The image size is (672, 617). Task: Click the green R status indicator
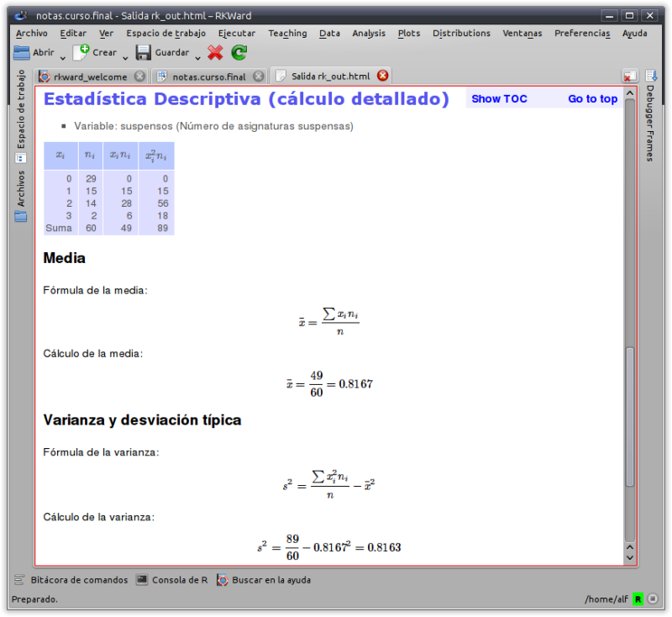click(638, 599)
